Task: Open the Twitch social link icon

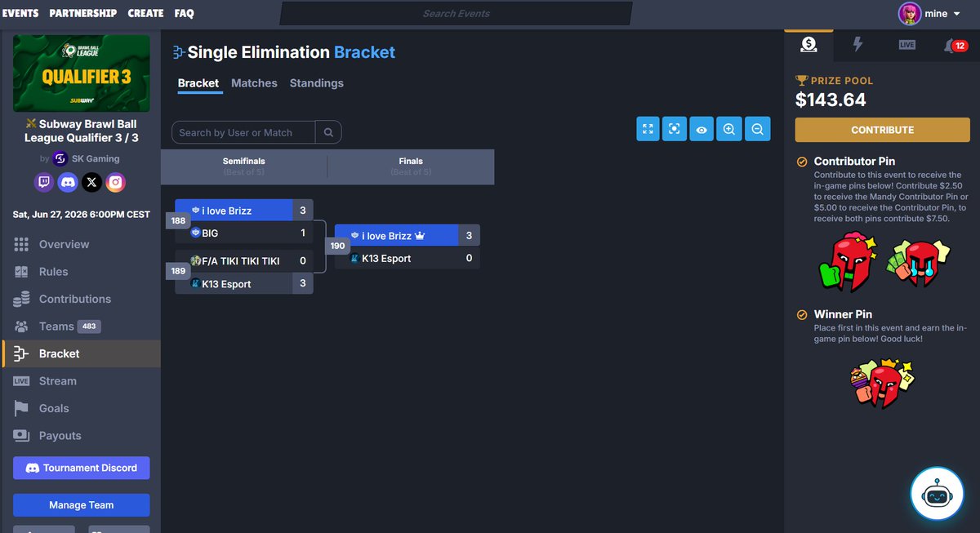Action: click(44, 183)
